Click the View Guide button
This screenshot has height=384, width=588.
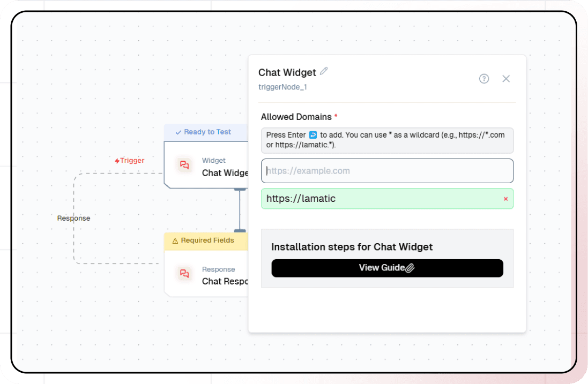pos(387,268)
